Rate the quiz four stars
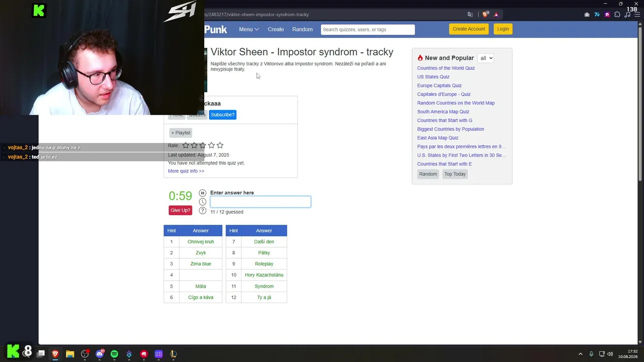 coord(211,145)
